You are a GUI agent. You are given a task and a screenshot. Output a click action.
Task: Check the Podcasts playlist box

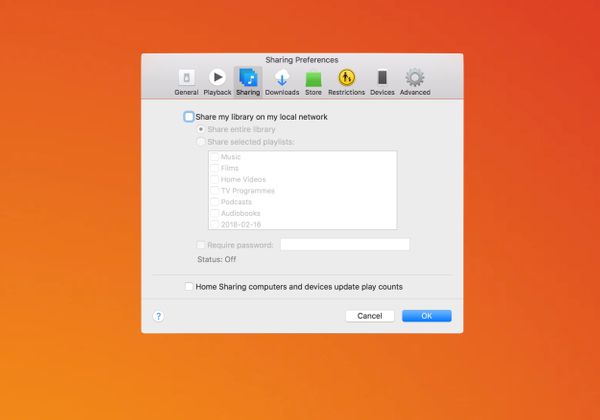click(x=214, y=202)
